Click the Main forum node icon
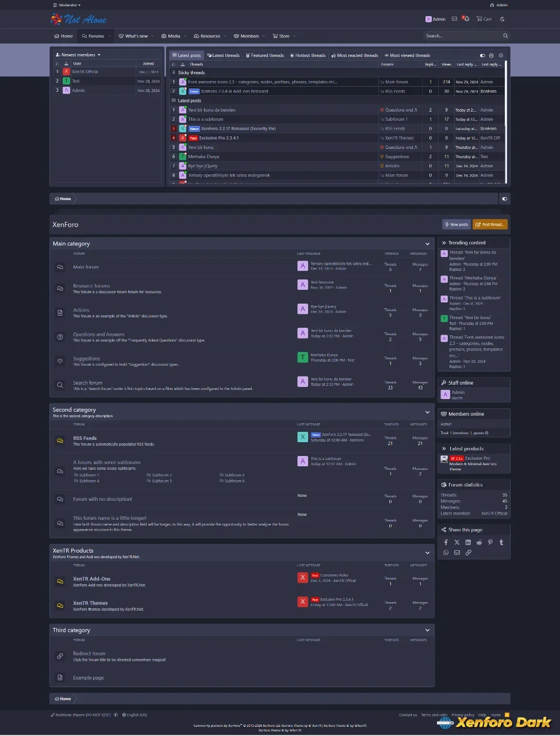Viewport: 560px width, 736px height. coord(60,267)
